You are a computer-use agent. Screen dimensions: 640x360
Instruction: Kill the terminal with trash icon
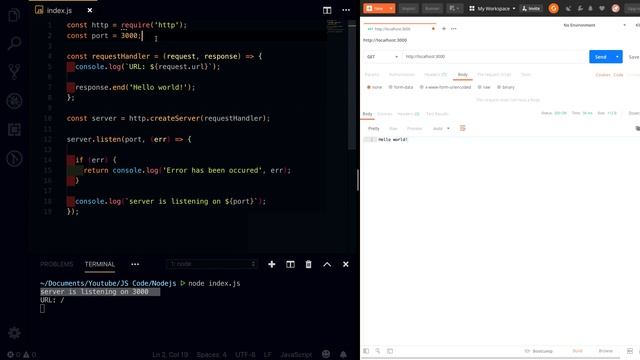(x=308, y=264)
